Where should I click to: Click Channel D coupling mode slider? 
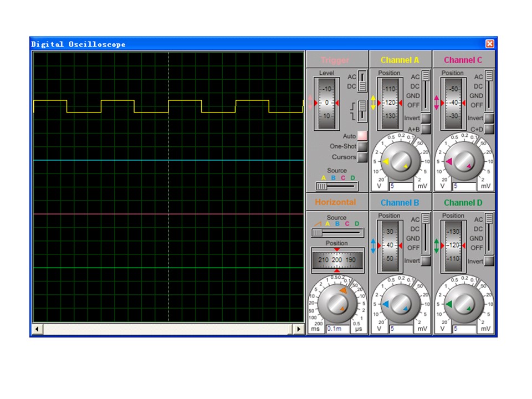tap(489, 233)
